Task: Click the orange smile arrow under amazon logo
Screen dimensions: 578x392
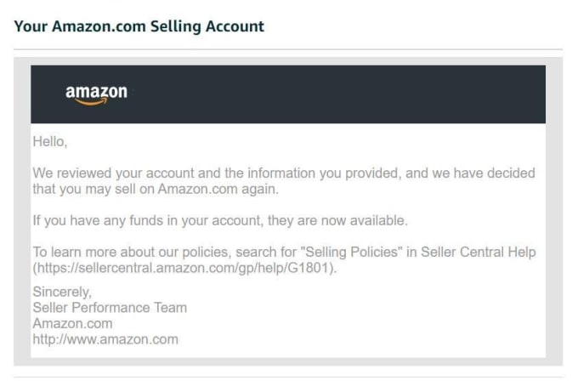Action: coord(91,102)
